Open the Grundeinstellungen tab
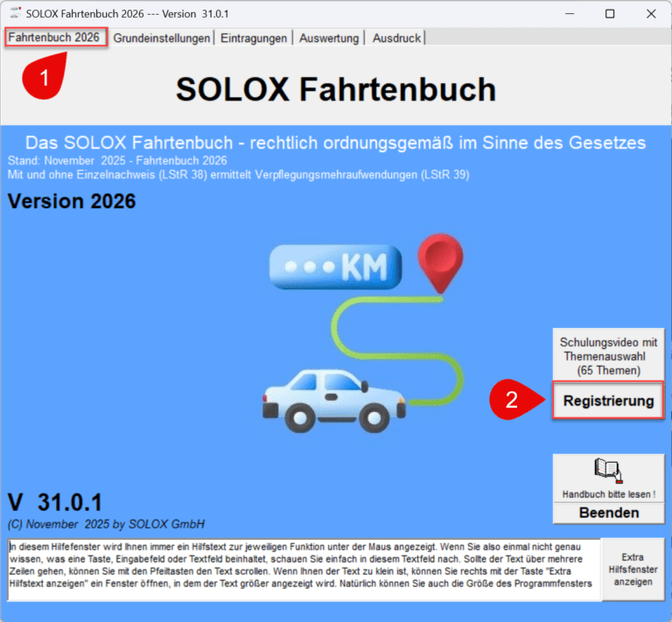This screenshot has width=672, height=622. (x=162, y=38)
